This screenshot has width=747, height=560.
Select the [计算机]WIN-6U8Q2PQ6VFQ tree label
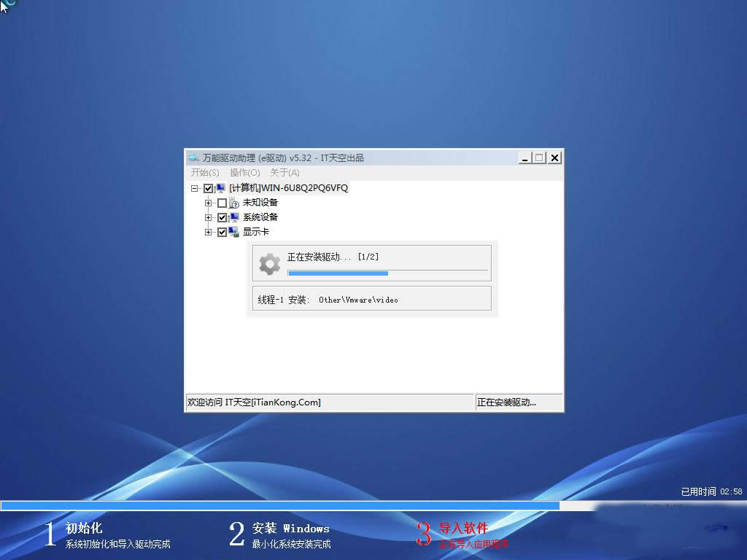288,188
